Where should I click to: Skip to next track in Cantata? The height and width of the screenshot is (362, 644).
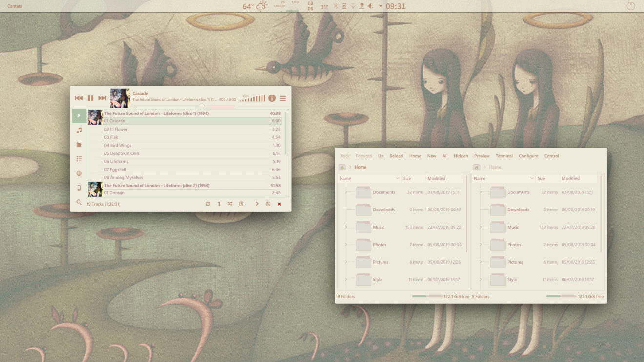(x=102, y=98)
